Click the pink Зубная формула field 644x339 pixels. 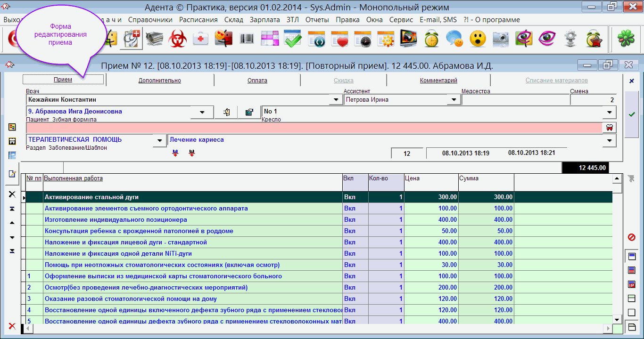pyautogui.click(x=311, y=128)
